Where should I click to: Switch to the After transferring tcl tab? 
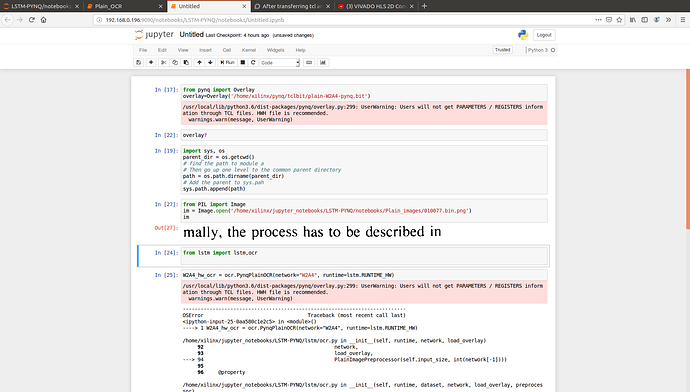coord(292,6)
